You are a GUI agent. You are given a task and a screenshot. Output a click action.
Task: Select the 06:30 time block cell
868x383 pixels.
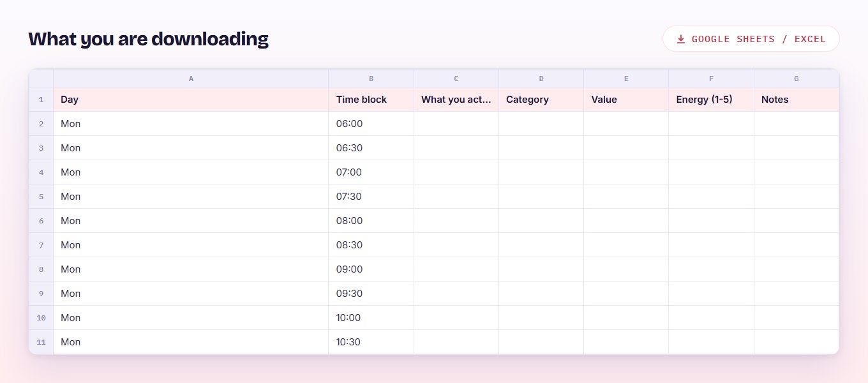(371, 148)
